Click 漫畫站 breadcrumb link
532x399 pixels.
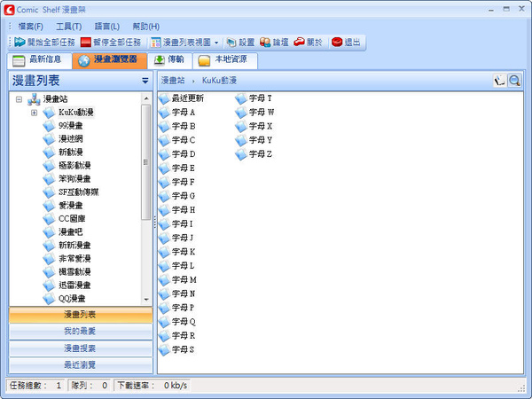(x=173, y=81)
